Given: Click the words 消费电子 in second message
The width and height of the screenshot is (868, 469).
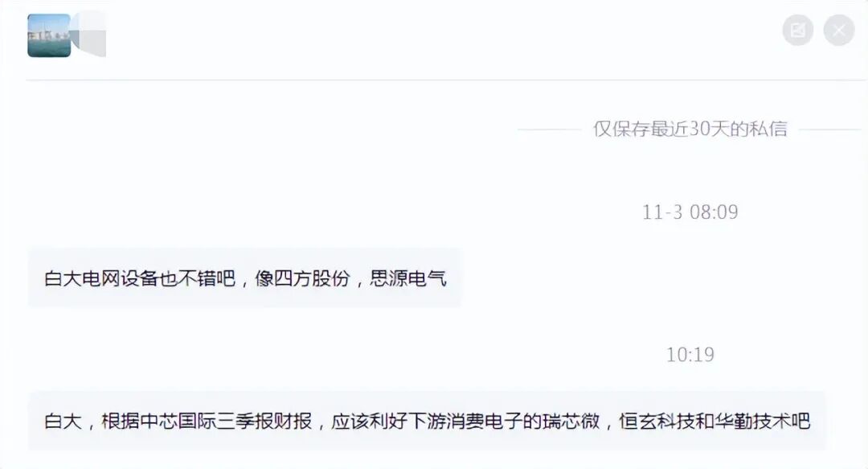Looking at the screenshot, I should coord(485,421).
